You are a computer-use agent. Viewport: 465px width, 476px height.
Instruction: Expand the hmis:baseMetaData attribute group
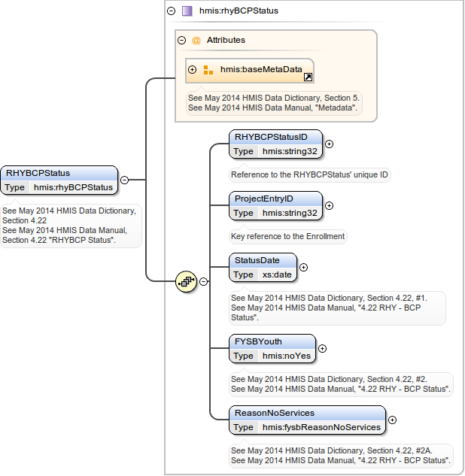tap(193, 70)
